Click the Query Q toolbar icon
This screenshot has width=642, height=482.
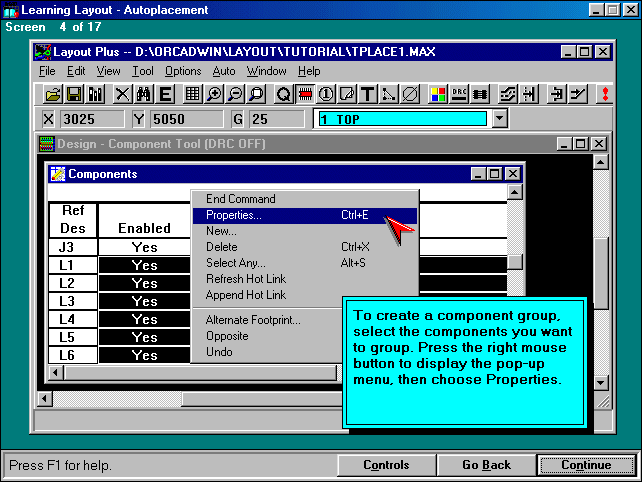pyautogui.click(x=283, y=94)
